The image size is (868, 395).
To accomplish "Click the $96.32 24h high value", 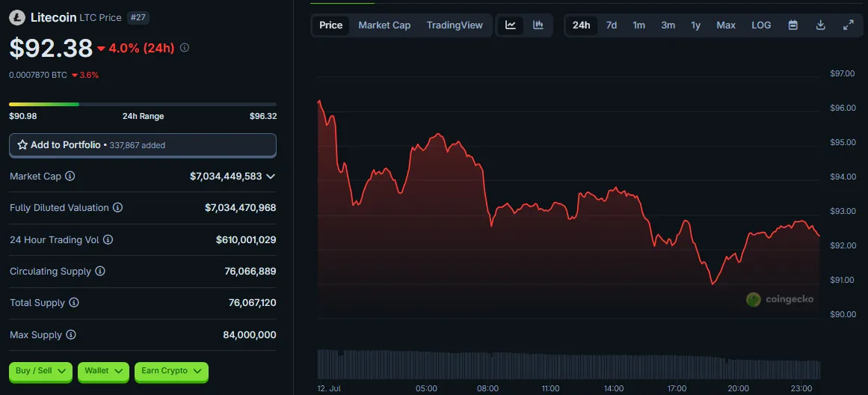I will click(263, 117).
